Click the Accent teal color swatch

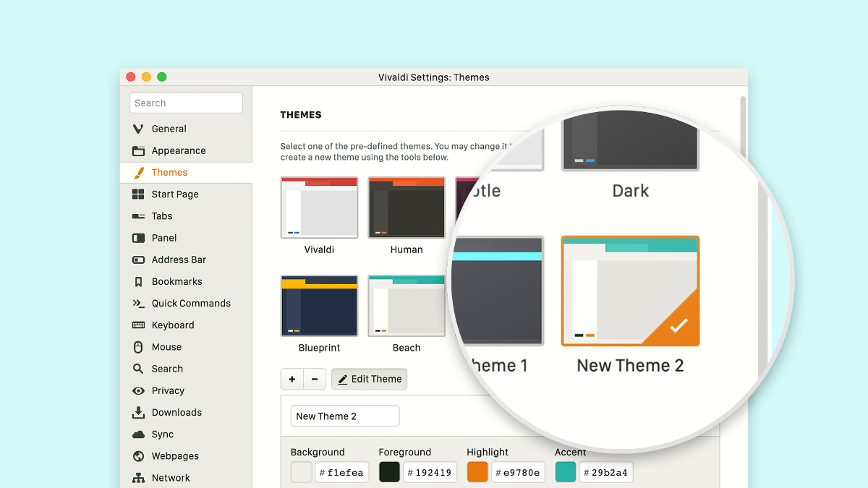[566, 472]
